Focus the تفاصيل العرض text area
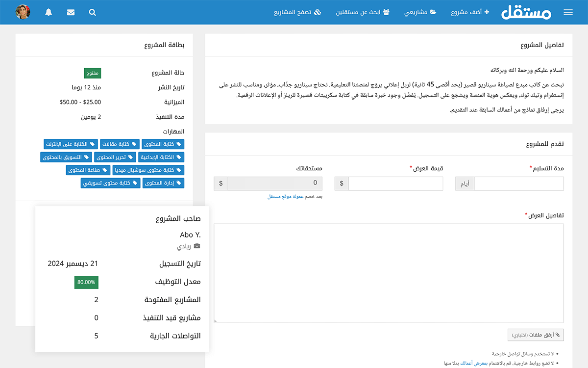 tap(389, 273)
